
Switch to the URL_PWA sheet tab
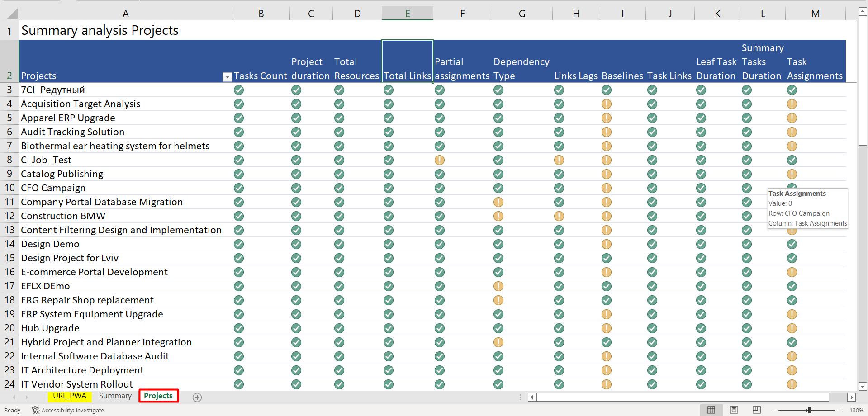click(70, 396)
